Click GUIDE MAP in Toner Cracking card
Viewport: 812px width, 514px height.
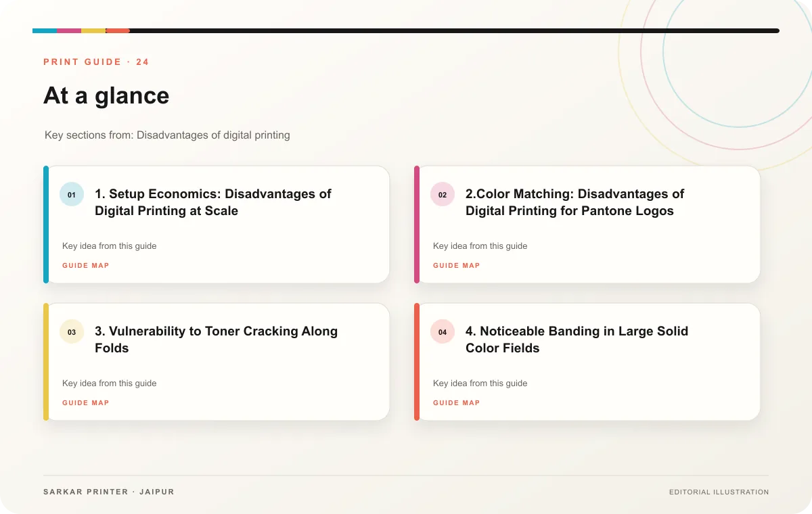[86, 403]
